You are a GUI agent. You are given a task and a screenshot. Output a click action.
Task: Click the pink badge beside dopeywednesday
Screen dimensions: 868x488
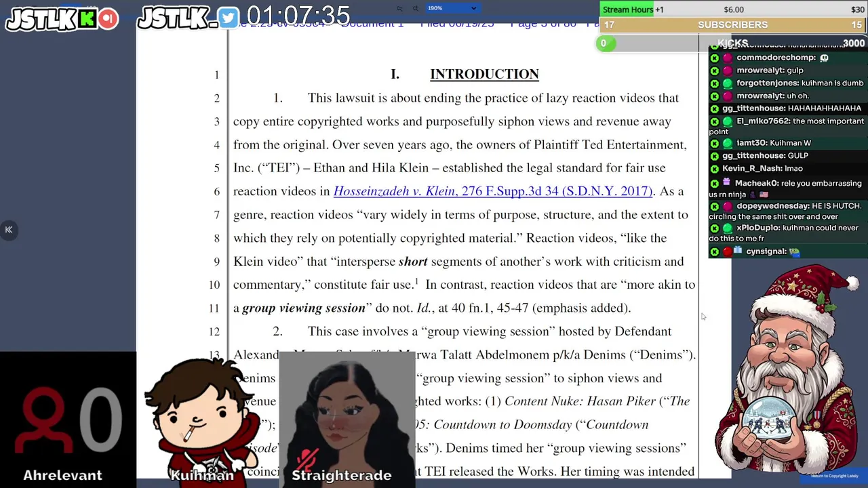(x=728, y=206)
